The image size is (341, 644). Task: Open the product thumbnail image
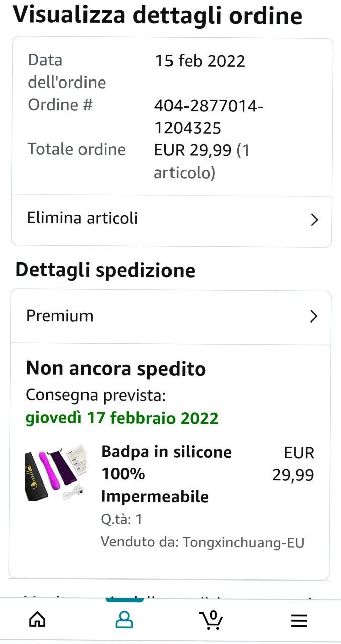(x=56, y=473)
